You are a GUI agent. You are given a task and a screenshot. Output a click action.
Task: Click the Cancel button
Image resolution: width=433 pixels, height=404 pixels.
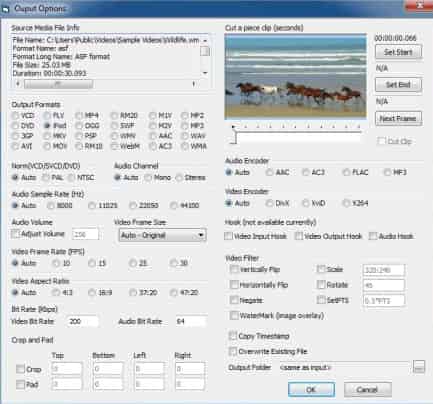click(367, 389)
